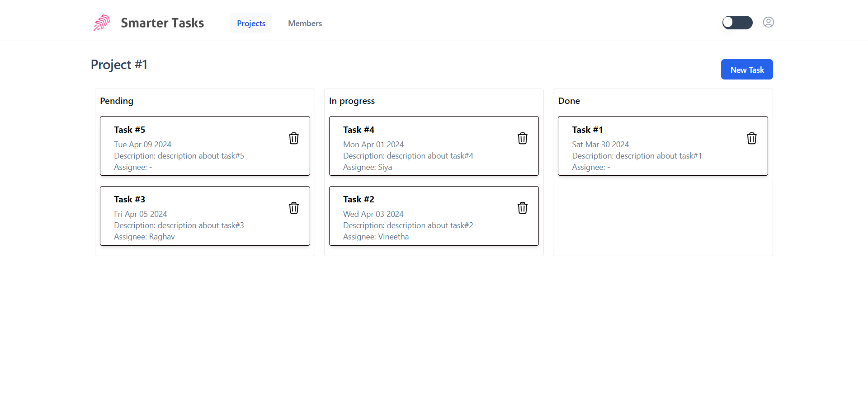Open the user profile avatar icon
Viewport: 868px width, 412px height.
click(x=769, y=22)
